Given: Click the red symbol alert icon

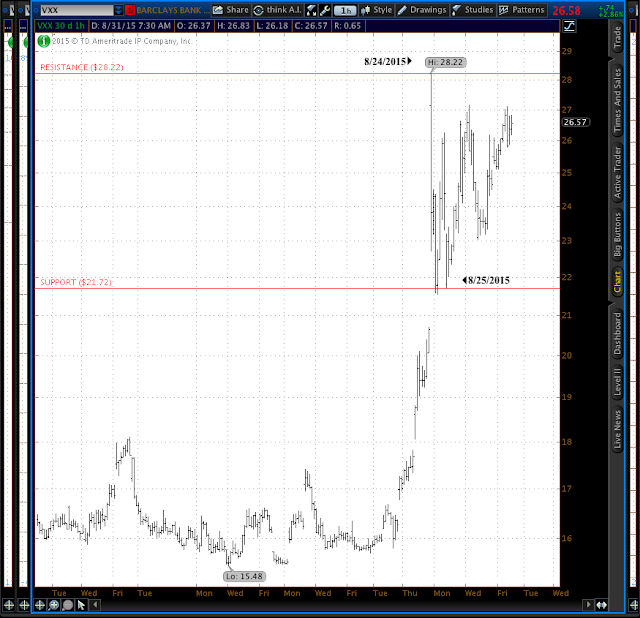Looking at the screenshot, I should (x=130, y=10).
